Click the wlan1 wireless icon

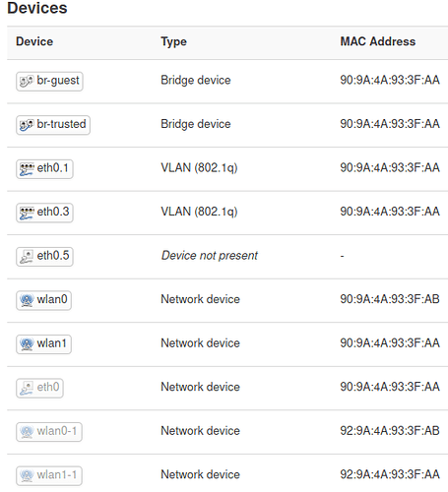point(27,344)
